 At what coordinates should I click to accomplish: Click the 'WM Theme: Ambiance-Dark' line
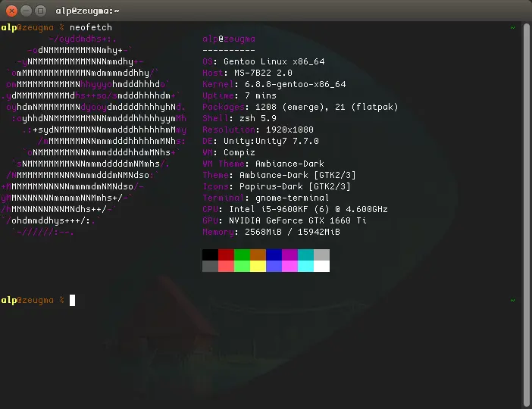click(x=264, y=164)
